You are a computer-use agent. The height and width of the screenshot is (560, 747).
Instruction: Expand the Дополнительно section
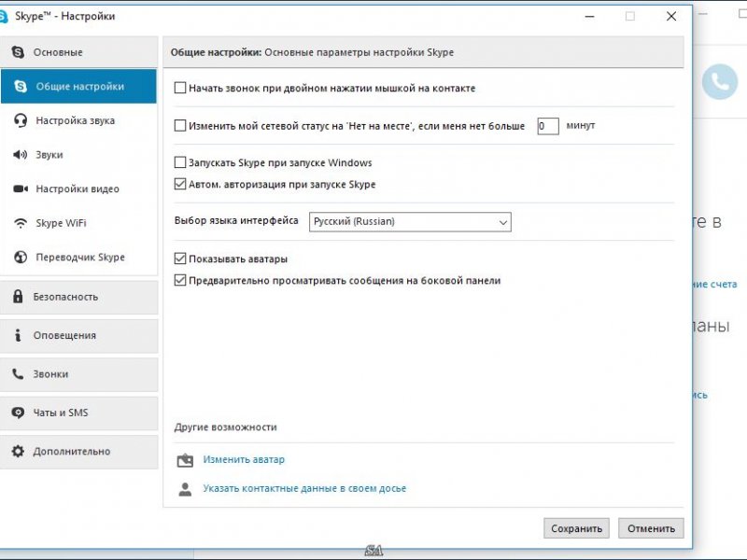(x=78, y=451)
